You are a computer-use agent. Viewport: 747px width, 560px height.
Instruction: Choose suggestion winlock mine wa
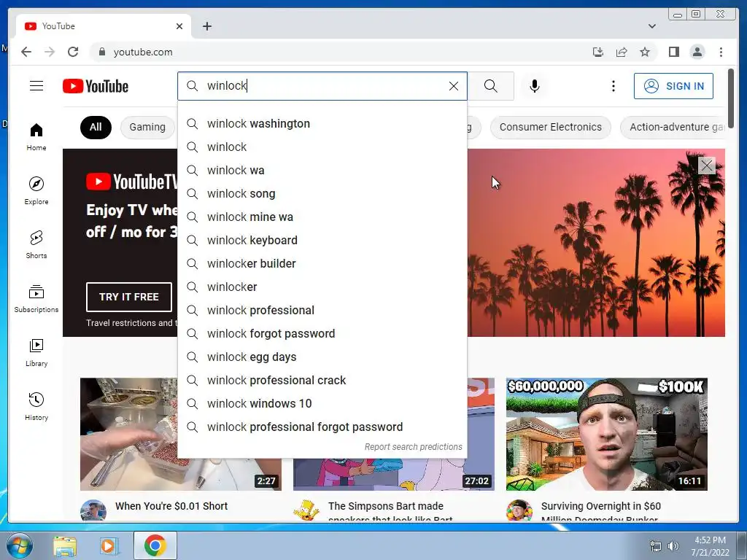(x=322, y=217)
